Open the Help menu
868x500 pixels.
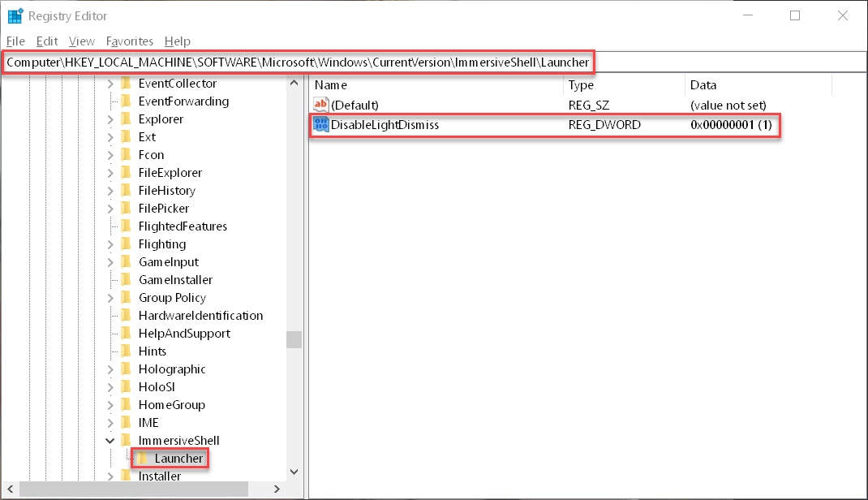177,41
